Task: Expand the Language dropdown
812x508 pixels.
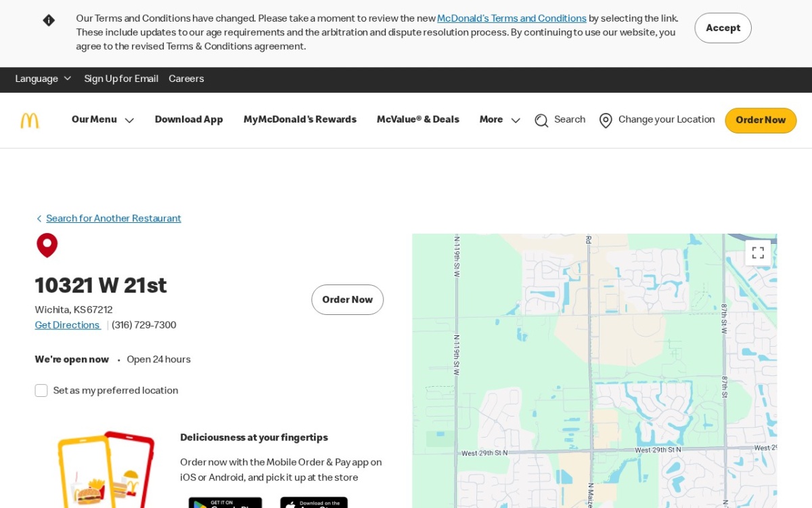Action: (43, 79)
